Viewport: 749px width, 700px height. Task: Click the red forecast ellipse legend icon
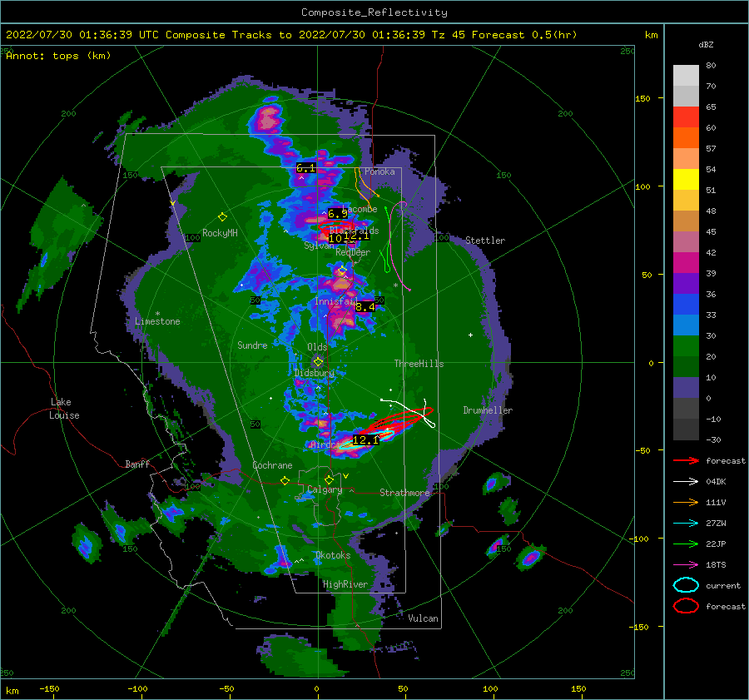(686, 606)
